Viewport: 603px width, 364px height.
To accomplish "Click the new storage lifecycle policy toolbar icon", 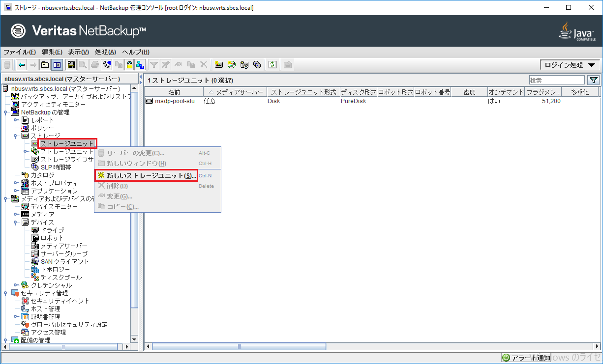I will (x=244, y=65).
